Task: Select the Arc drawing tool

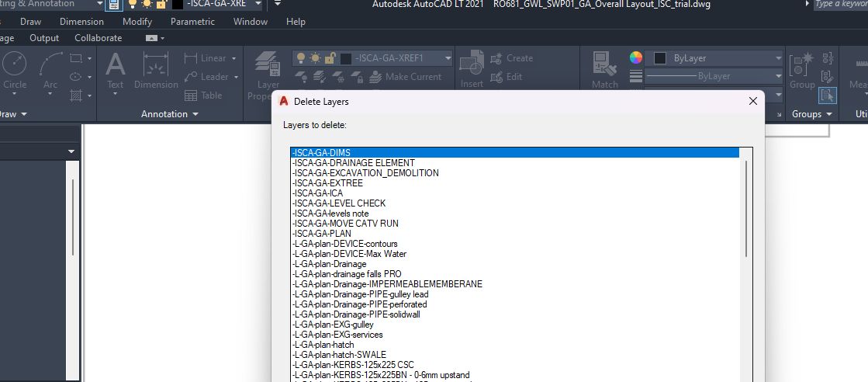Action: pyautogui.click(x=50, y=68)
